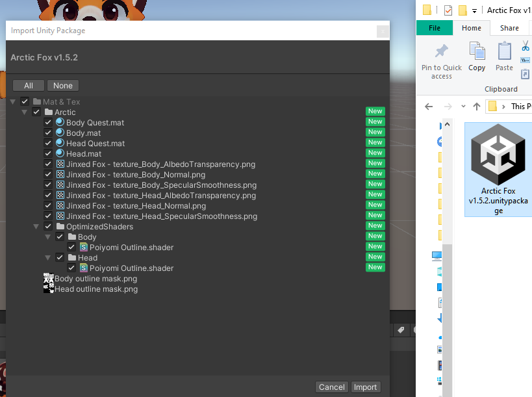
Task: Switch to the Share ribbon tab
Action: [509, 28]
